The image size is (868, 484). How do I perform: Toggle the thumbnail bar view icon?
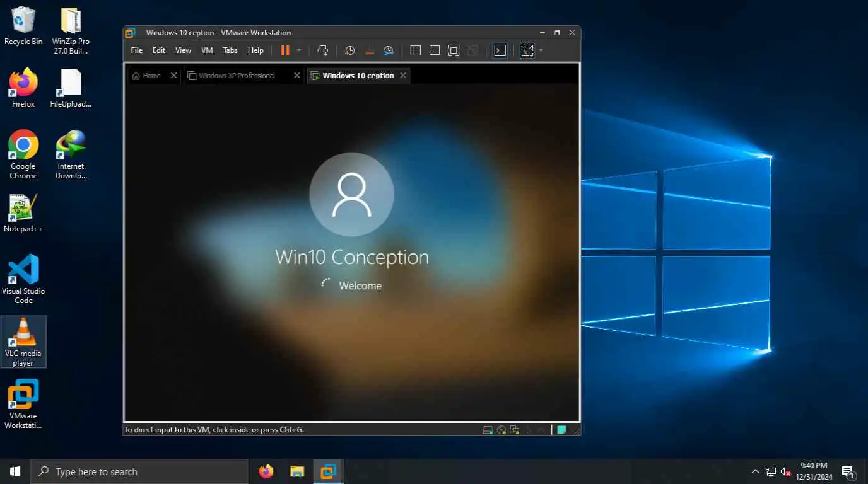tap(435, 50)
